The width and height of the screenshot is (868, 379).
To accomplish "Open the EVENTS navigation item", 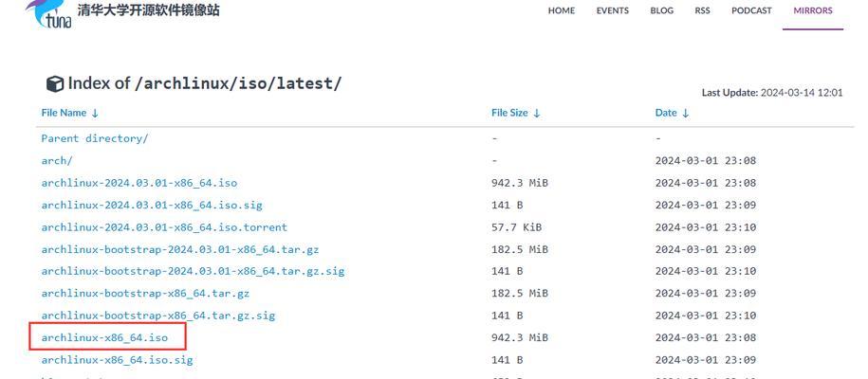I will click(x=612, y=10).
